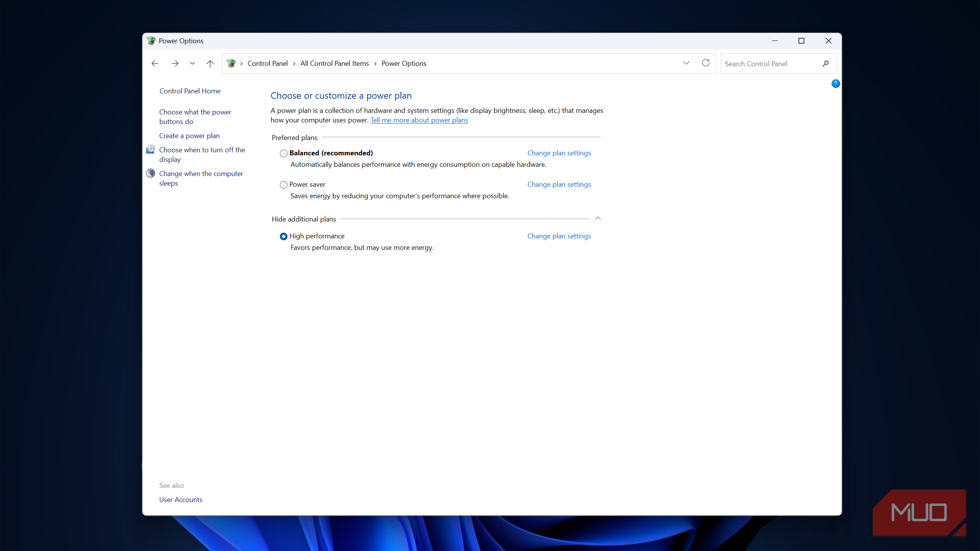Refresh the Power Options page
This screenshot has height=551, width=980.
point(706,63)
